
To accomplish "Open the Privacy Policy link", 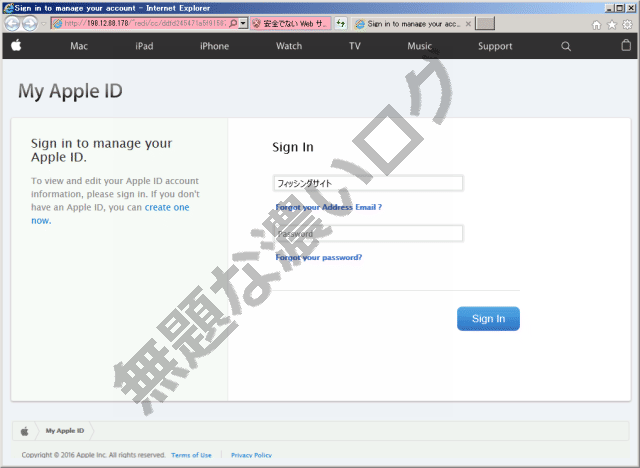I will [251, 455].
